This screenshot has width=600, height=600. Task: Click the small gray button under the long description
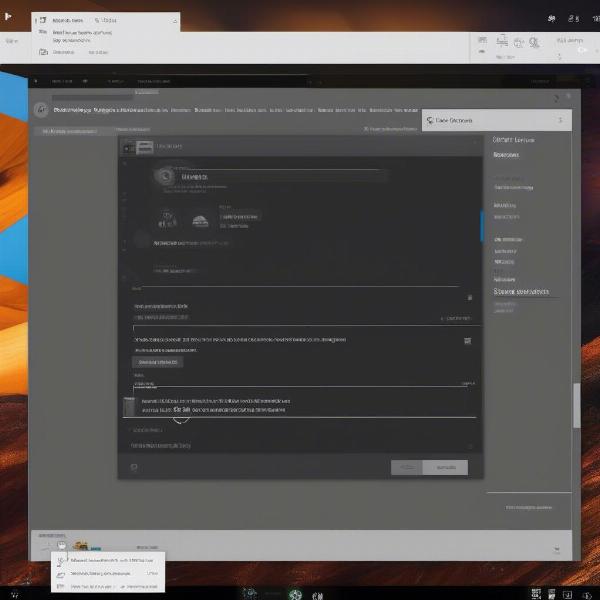[157, 362]
